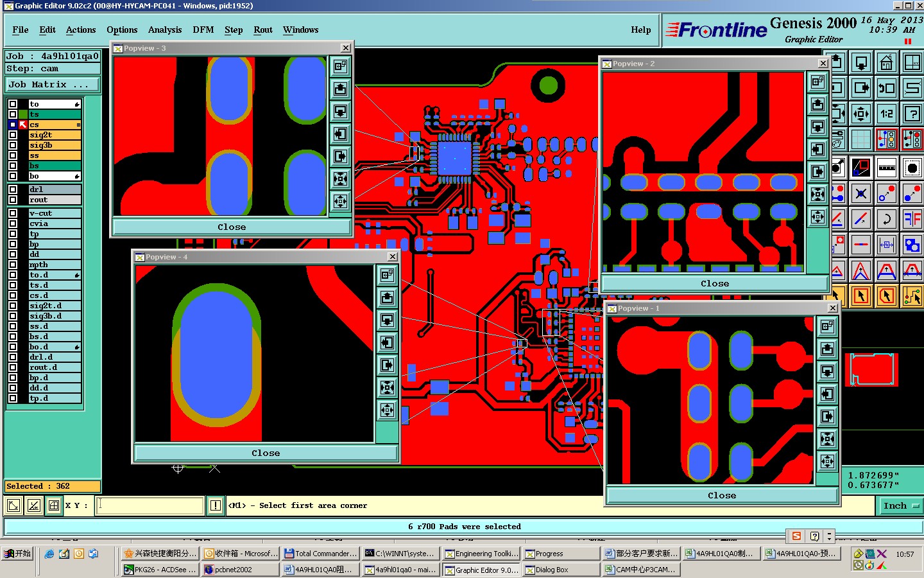Open the Edit menu

(47, 30)
